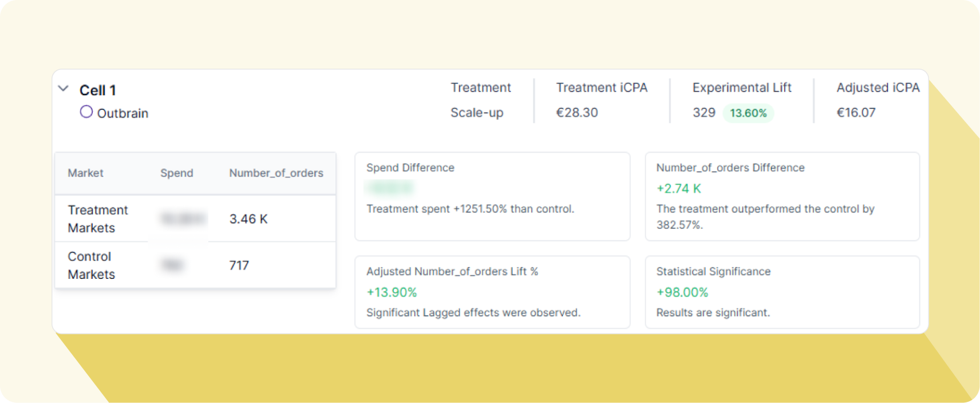The width and height of the screenshot is (980, 403).
Task: Click the Statistical Significance card
Action: [782, 292]
